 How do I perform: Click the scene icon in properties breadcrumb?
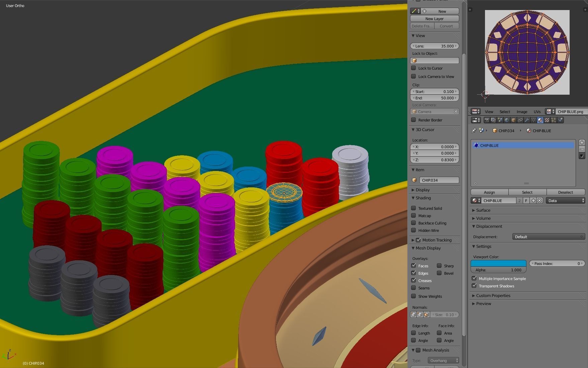[x=482, y=130]
